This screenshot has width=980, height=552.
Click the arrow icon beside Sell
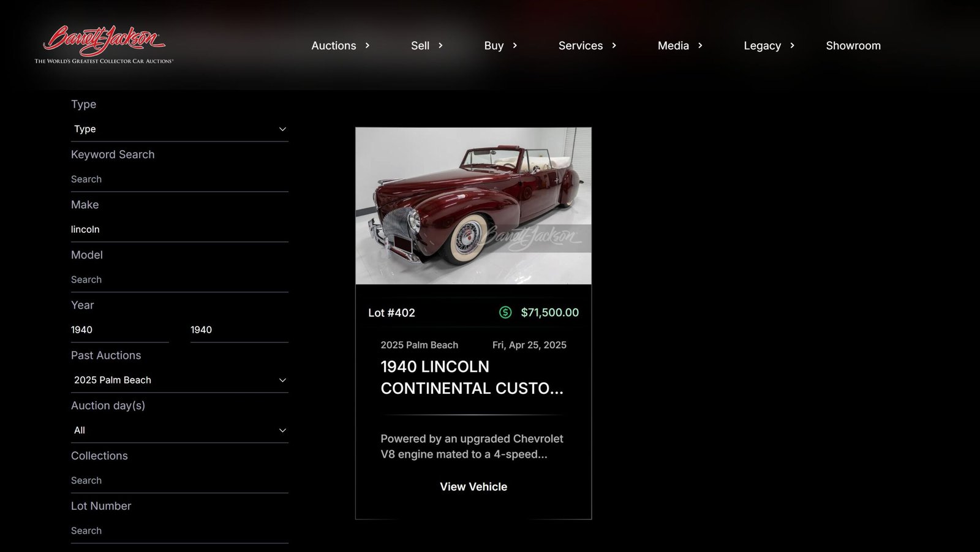coord(440,45)
